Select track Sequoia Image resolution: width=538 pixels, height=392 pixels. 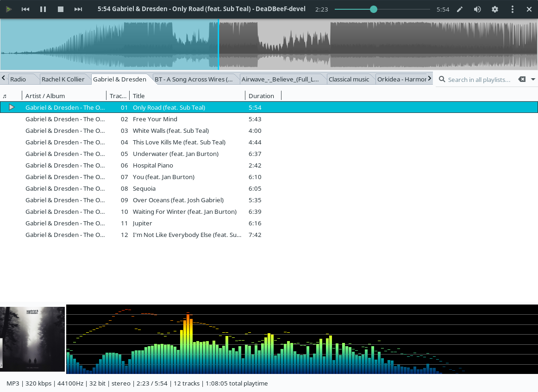pos(269,189)
